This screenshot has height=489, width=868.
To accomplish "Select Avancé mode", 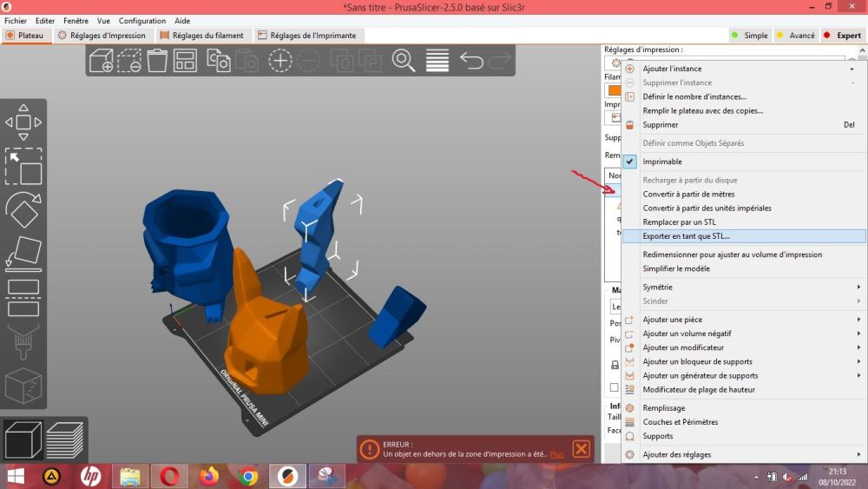I will click(x=795, y=36).
